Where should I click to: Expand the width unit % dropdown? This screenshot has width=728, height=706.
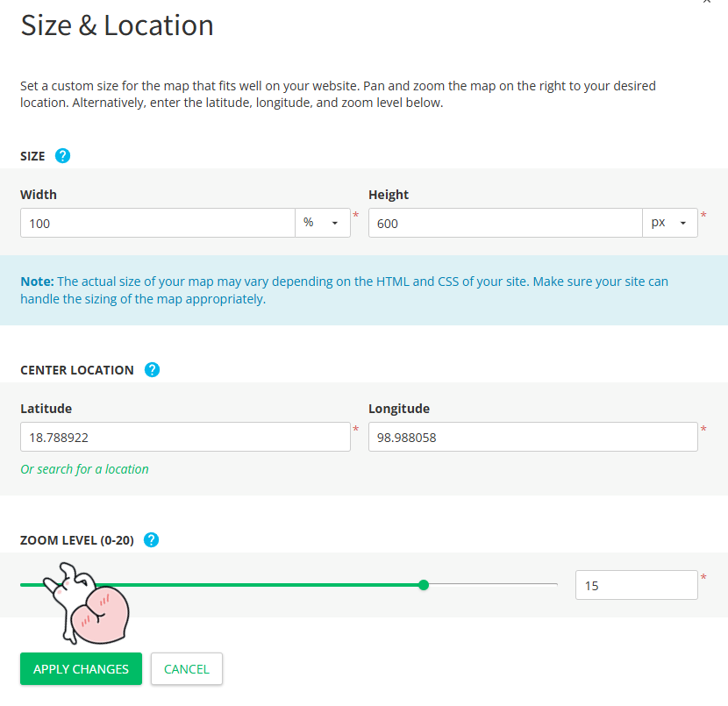pyautogui.click(x=323, y=223)
